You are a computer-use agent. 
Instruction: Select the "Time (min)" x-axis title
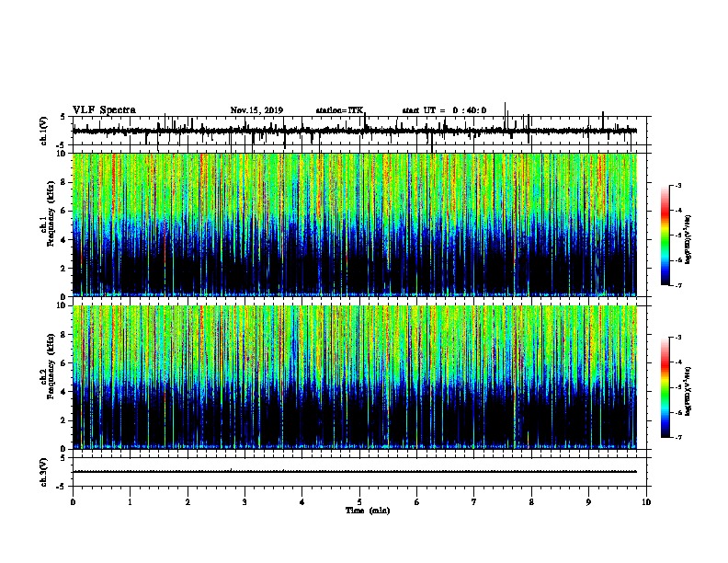point(368,511)
